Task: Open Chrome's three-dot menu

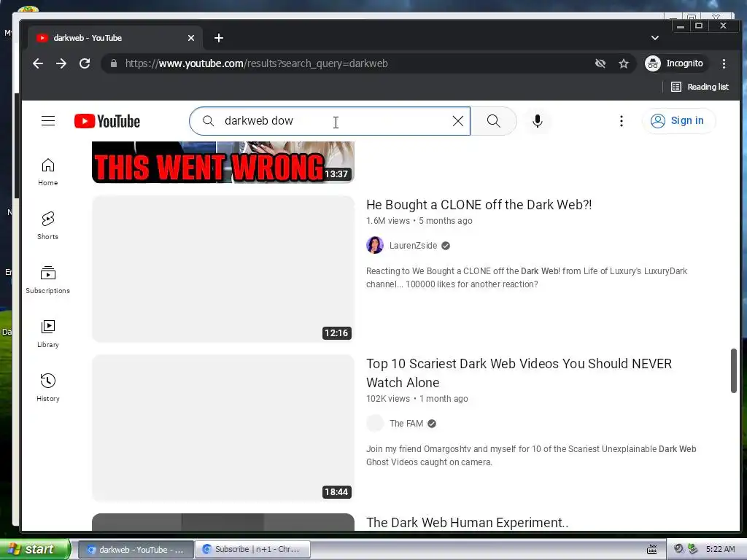Action: coord(724,63)
